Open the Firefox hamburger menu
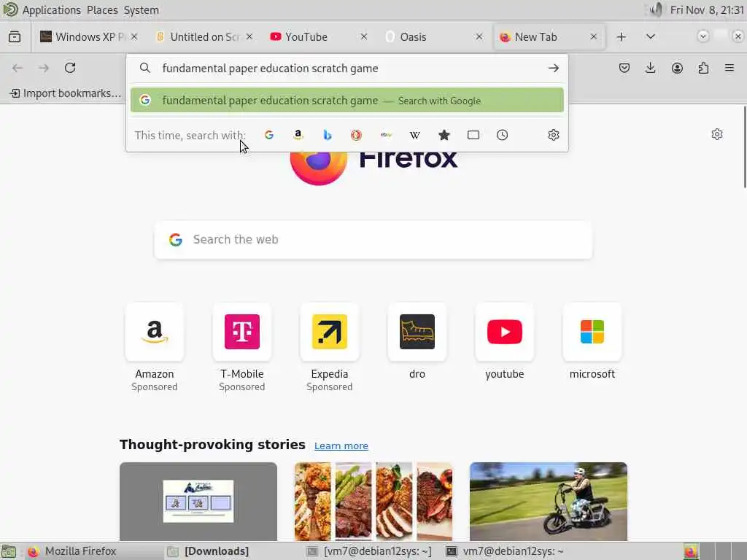The height and width of the screenshot is (560, 747). 729,68
